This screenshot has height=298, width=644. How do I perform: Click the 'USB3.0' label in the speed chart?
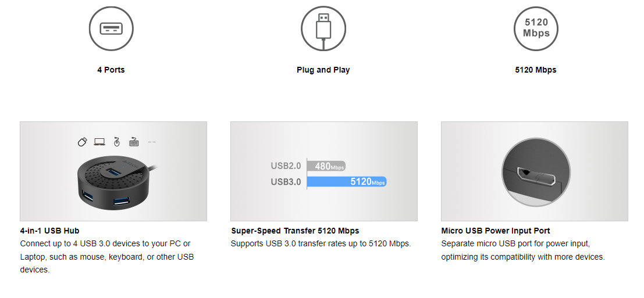coord(286,182)
